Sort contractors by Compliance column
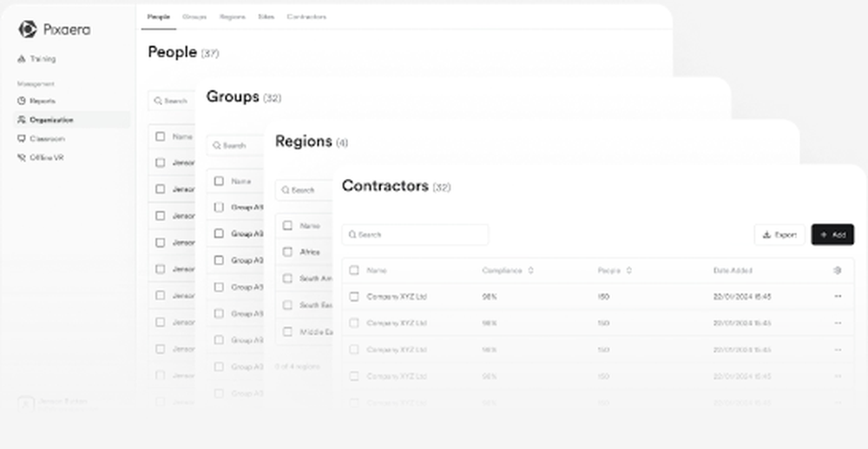The image size is (868, 449). [530, 271]
